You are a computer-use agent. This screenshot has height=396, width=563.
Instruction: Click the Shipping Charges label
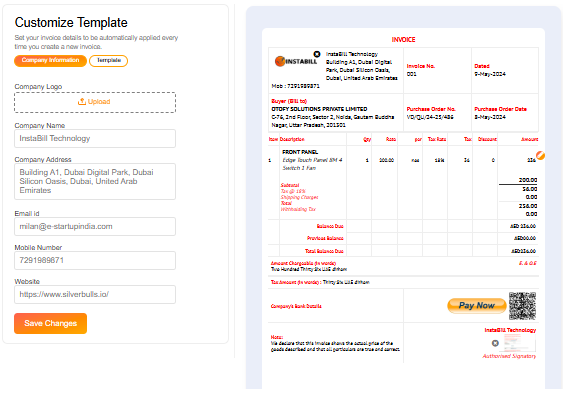click(x=299, y=197)
